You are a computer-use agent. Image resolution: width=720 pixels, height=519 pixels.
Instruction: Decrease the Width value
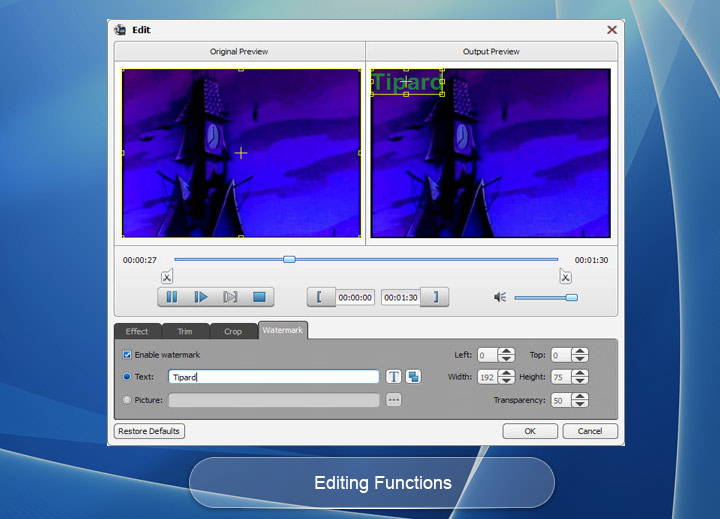click(506, 380)
